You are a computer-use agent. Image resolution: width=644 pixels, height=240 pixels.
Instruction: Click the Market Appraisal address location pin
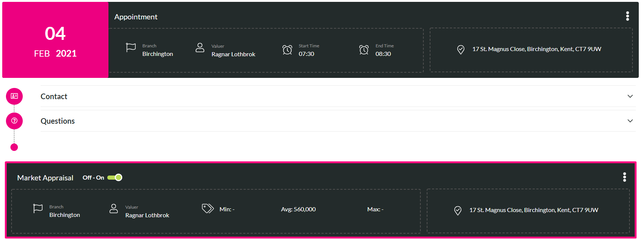[458, 211]
